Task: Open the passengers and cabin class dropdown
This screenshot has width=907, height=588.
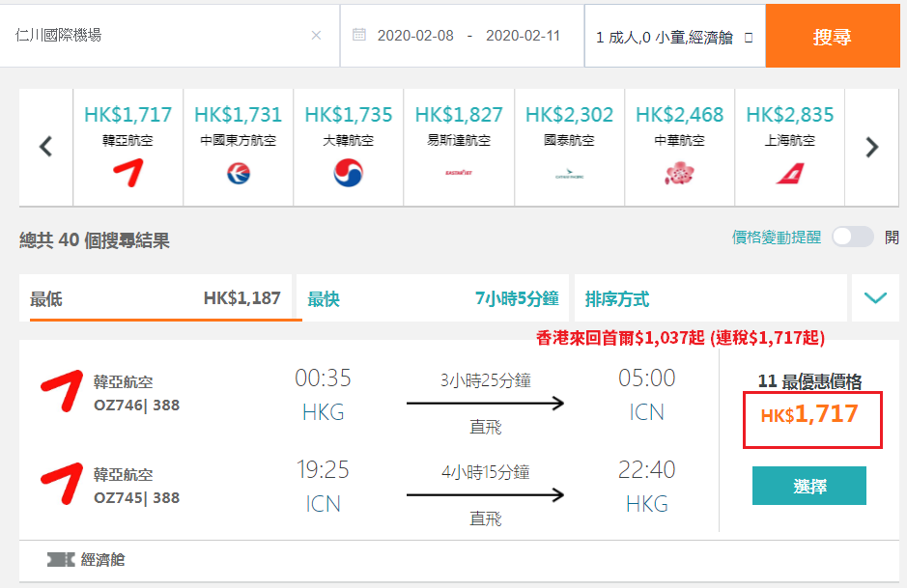Action: click(674, 37)
